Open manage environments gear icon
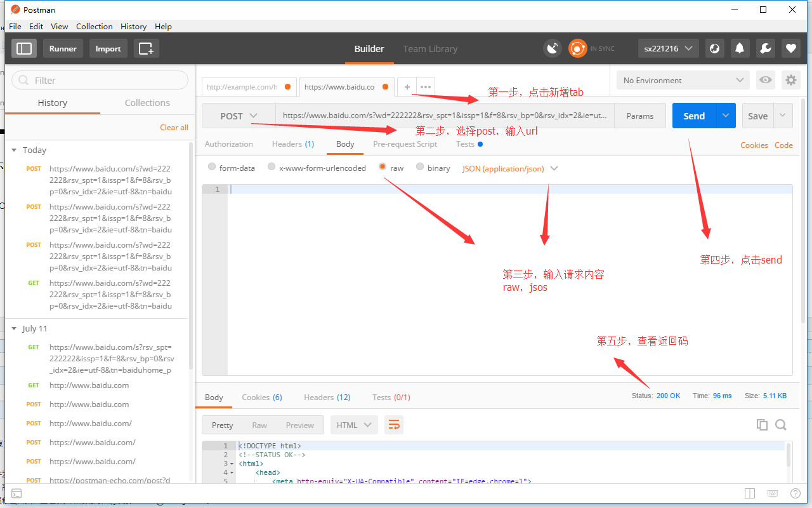 [790, 80]
